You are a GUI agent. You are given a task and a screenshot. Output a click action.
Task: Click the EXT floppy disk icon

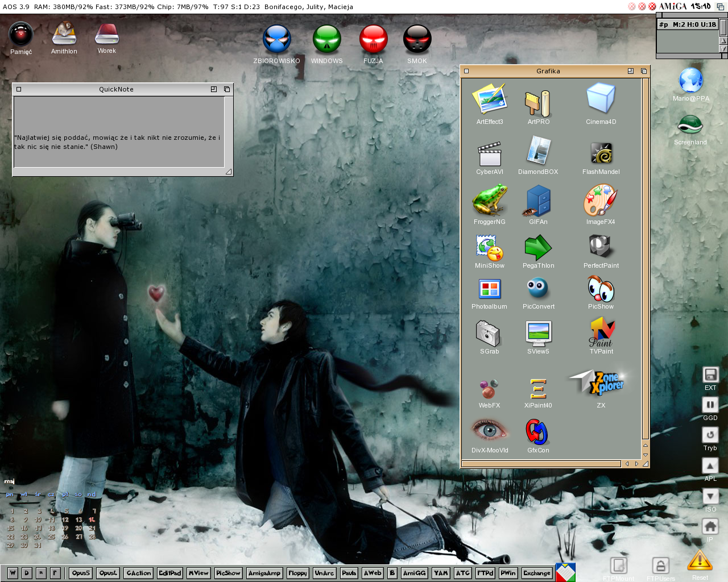pos(710,375)
